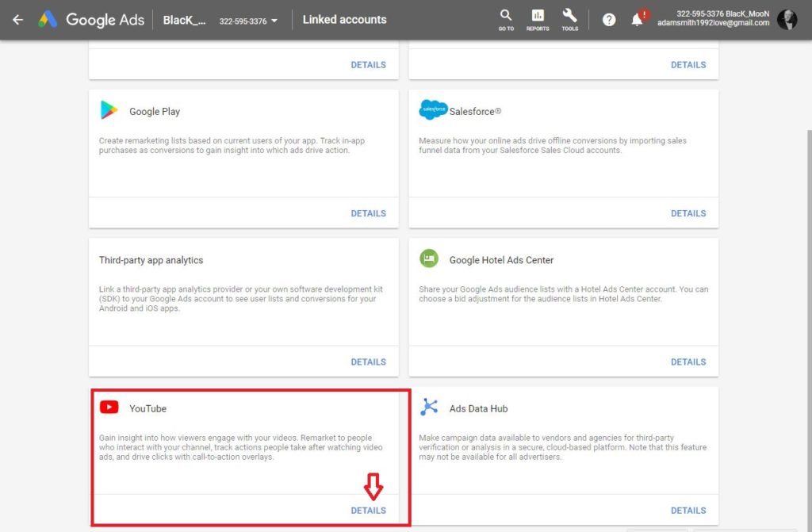Go back using the header arrow
Viewport: 812px width, 532px height.
pos(18,20)
